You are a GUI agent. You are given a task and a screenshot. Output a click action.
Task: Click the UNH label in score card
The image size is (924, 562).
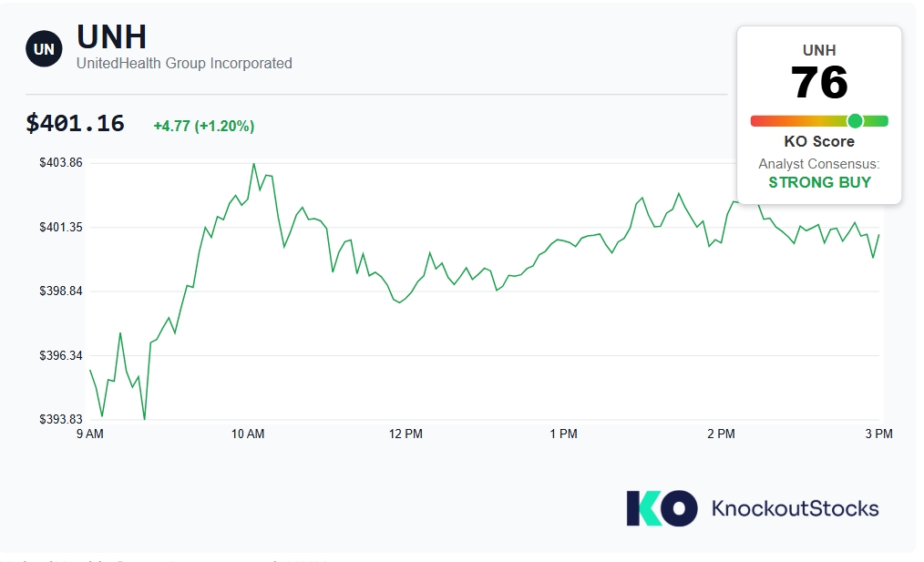pyautogui.click(x=819, y=50)
